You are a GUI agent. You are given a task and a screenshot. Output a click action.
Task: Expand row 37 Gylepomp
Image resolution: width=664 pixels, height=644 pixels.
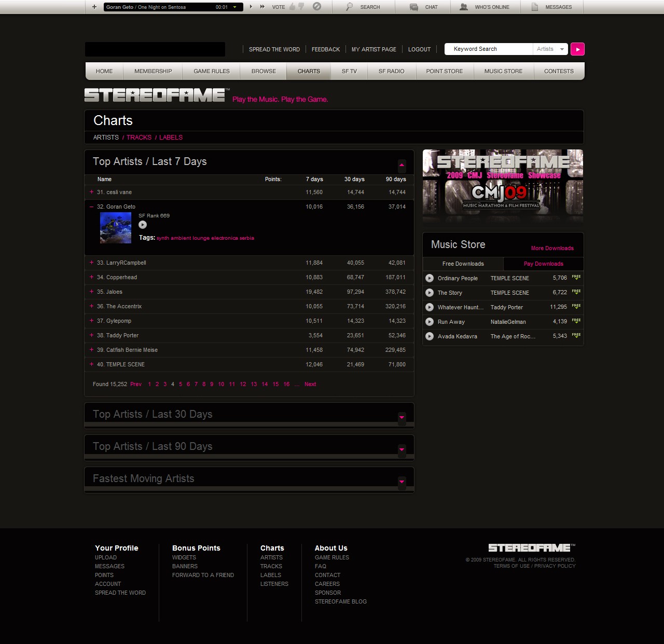[x=92, y=321]
